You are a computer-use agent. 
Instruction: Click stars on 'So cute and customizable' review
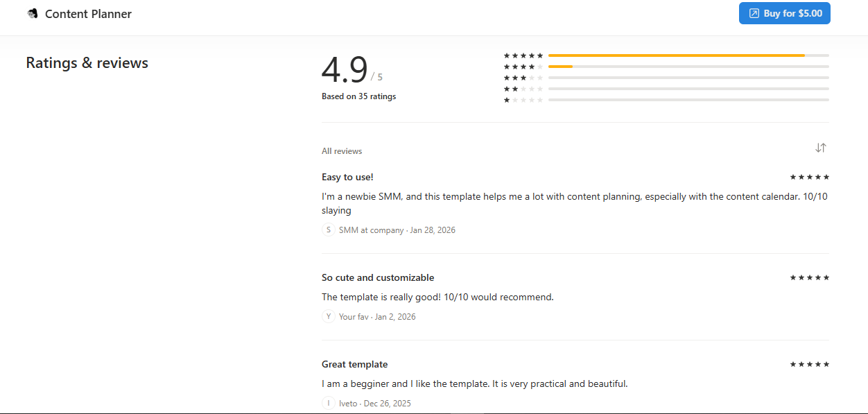[x=809, y=278]
